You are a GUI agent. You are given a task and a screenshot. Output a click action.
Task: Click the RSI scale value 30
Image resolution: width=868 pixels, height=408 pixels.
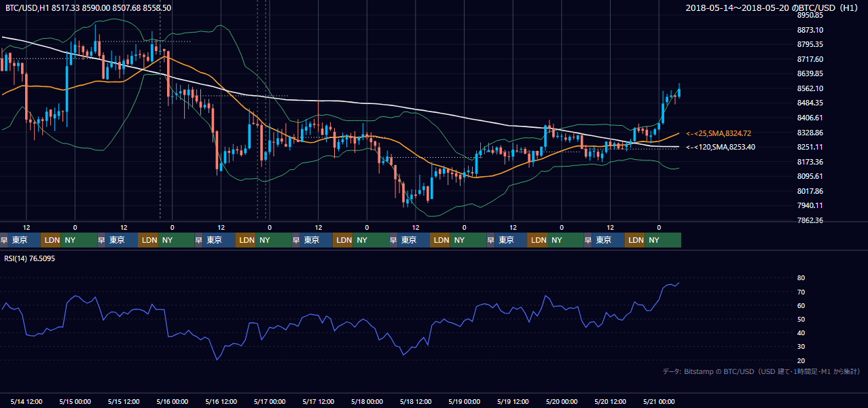click(801, 346)
